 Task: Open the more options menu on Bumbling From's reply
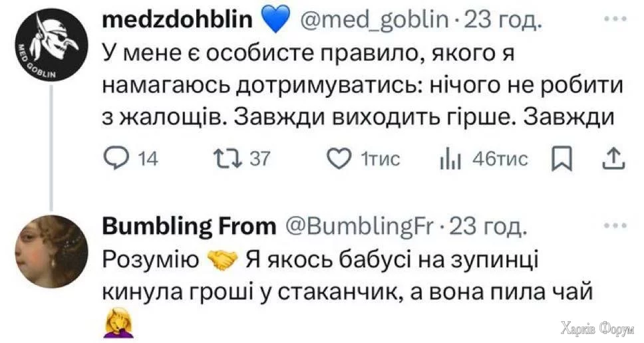[x=610, y=225]
